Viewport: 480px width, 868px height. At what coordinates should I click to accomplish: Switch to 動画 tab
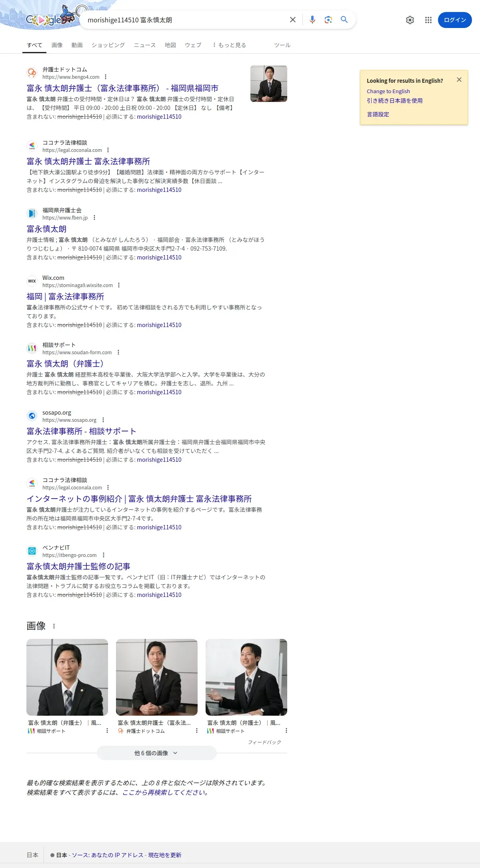point(77,45)
